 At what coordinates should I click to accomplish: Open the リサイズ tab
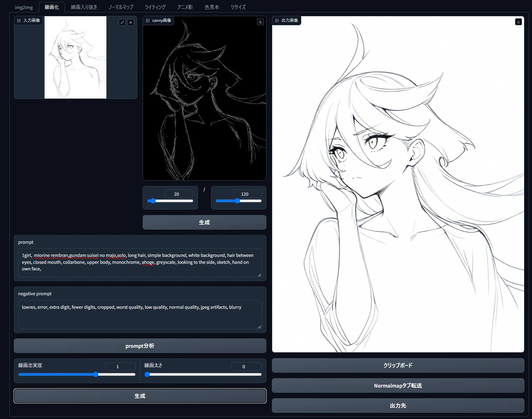(x=238, y=7)
